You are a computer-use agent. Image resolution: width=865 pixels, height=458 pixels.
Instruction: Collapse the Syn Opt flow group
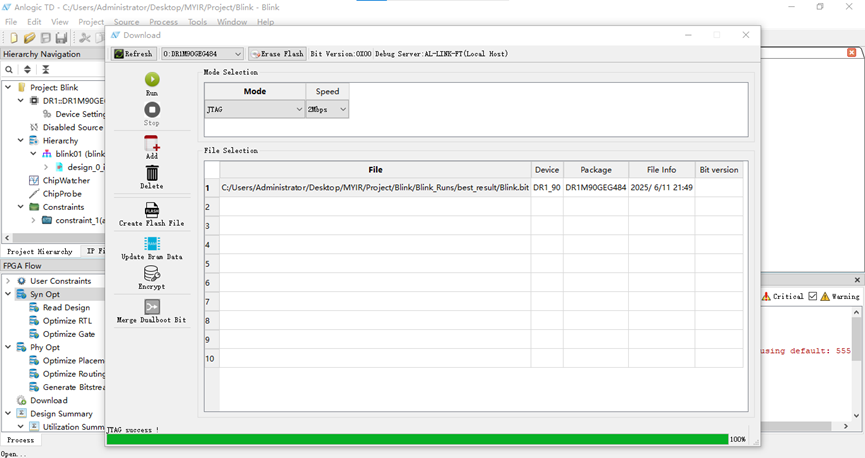[x=8, y=294]
